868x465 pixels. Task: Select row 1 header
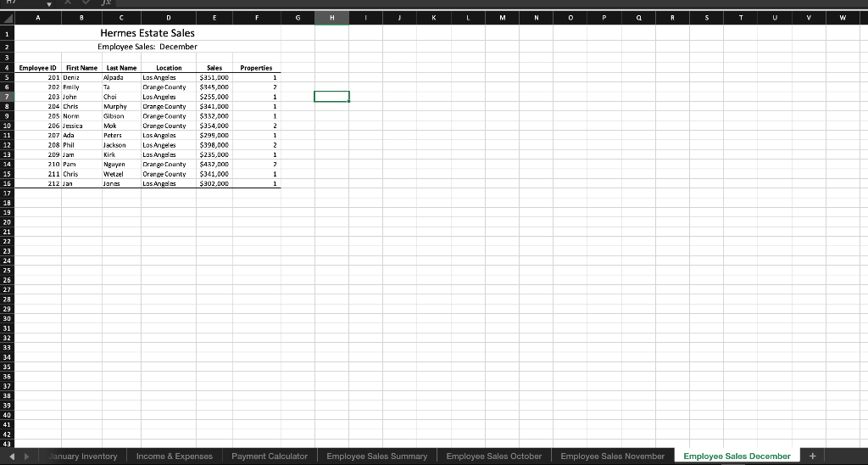pos(7,33)
